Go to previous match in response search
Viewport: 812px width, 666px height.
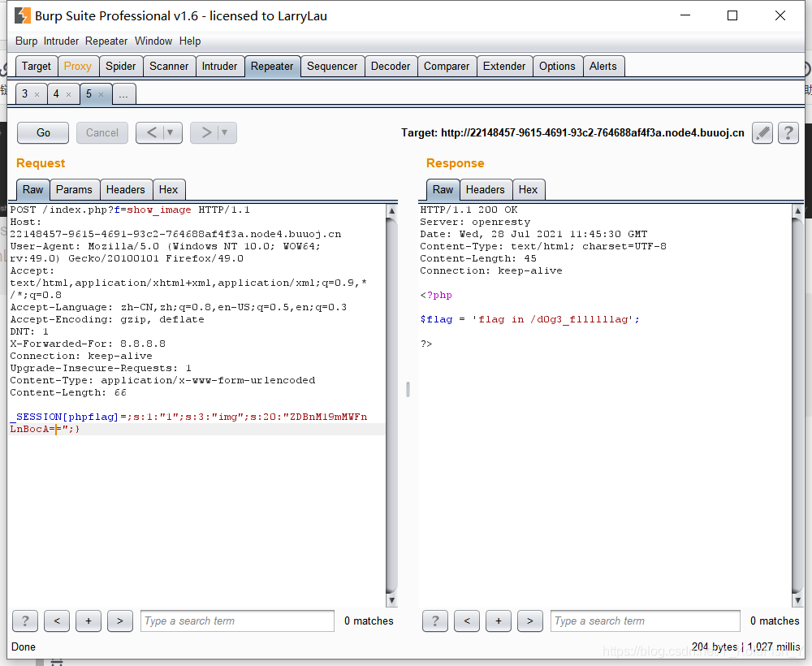(x=467, y=621)
